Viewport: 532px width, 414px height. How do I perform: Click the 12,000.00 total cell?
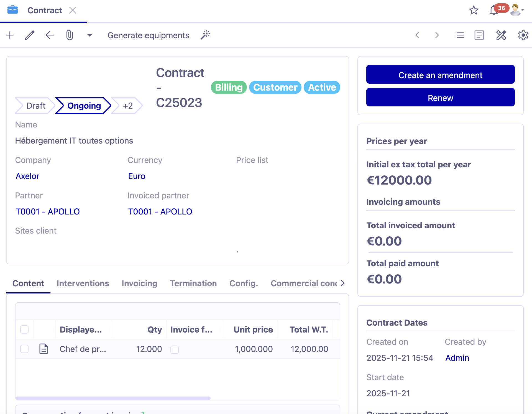click(305, 349)
